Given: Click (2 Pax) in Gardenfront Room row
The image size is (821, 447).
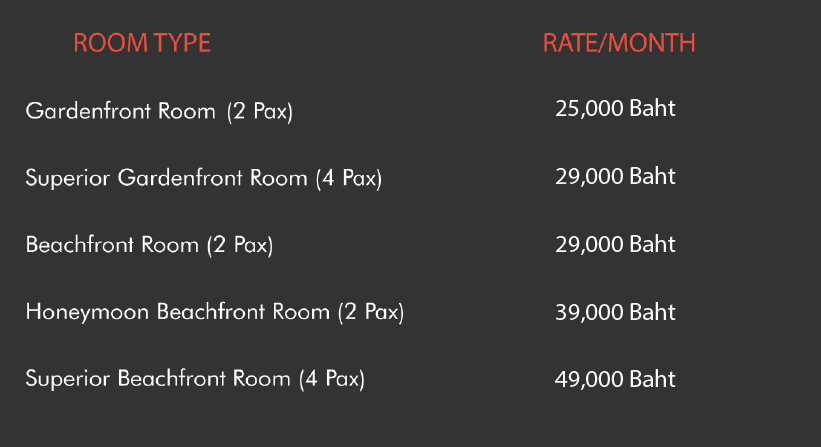Looking at the screenshot, I should 260,112.
